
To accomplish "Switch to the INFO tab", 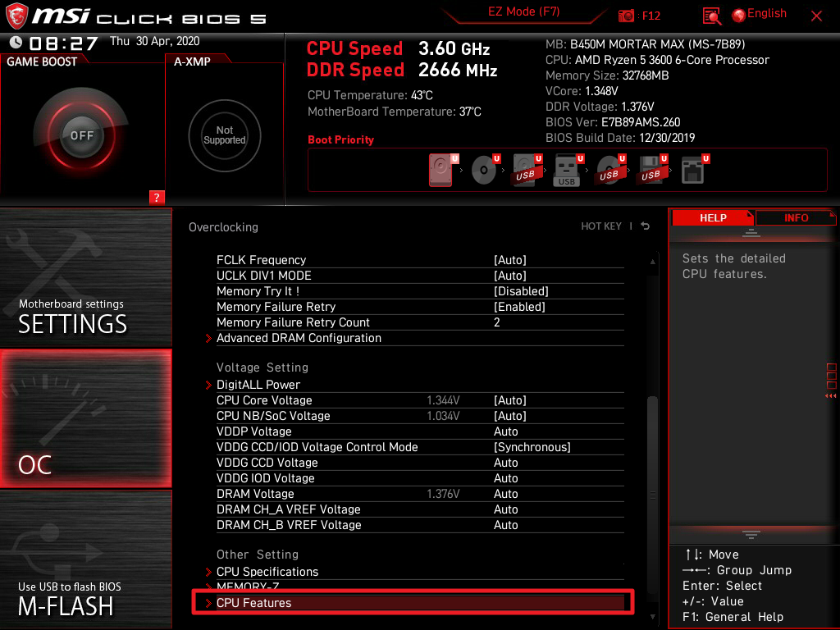I will 796,217.
